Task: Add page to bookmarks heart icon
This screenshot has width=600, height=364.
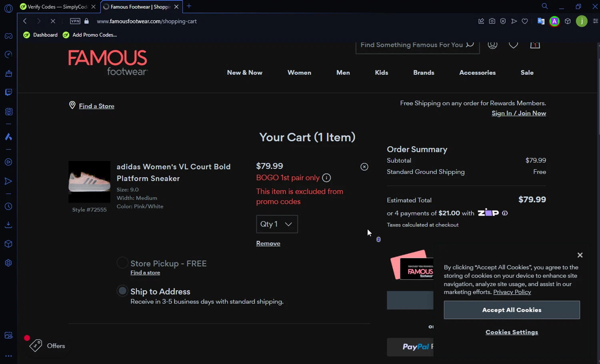Action: pyautogui.click(x=525, y=21)
